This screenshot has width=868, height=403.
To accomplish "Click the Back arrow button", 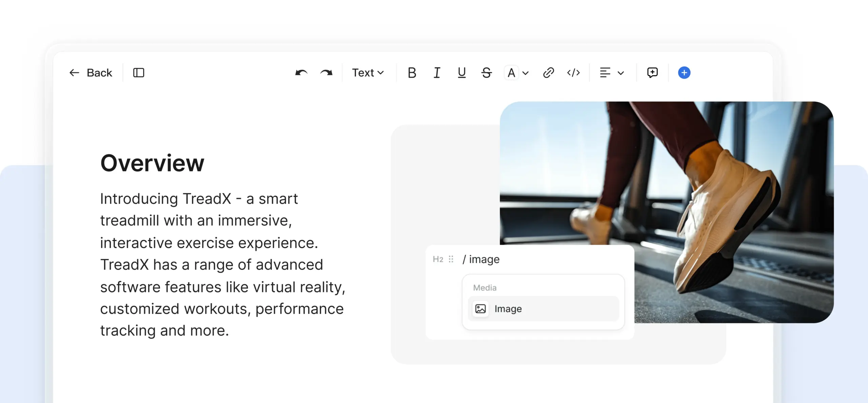I will [x=90, y=73].
